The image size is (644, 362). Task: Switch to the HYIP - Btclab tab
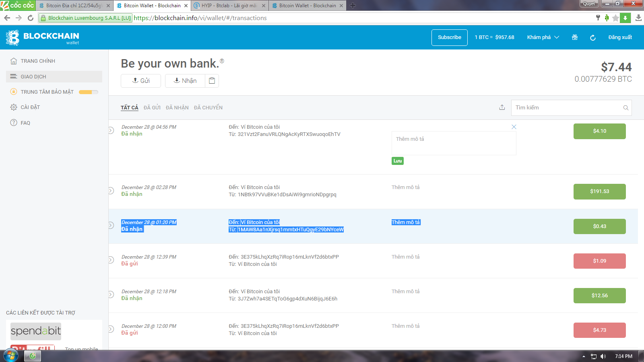(x=229, y=6)
